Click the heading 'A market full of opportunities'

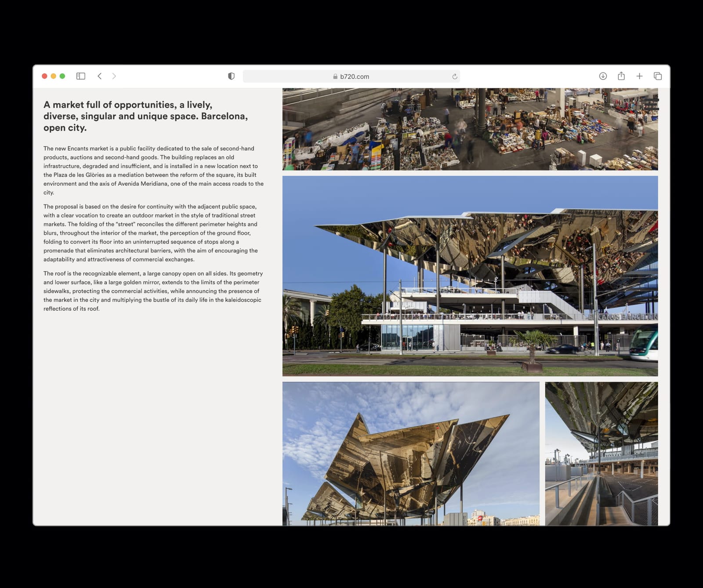[145, 116]
